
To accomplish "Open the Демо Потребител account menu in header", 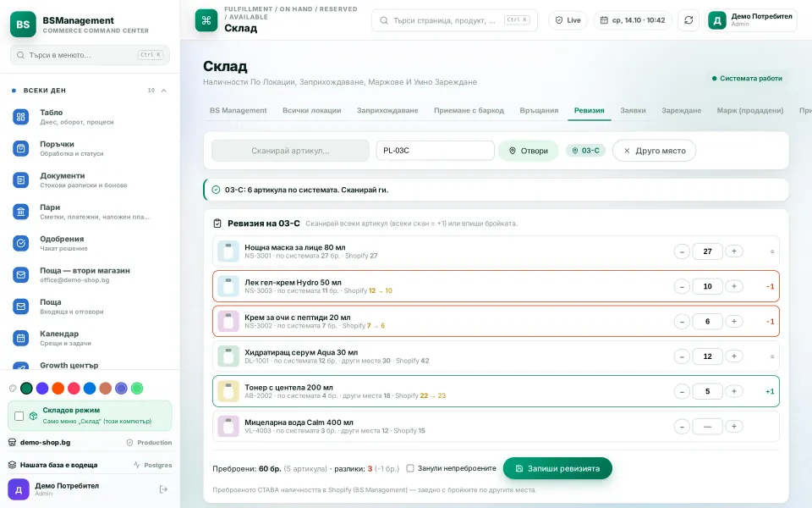I will (x=751, y=20).
